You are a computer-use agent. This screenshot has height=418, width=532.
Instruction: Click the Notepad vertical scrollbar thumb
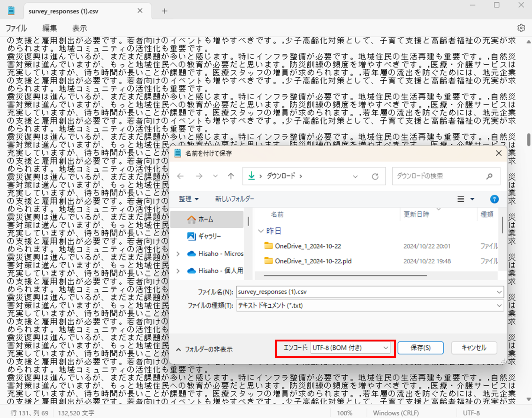tap(528, 139)
